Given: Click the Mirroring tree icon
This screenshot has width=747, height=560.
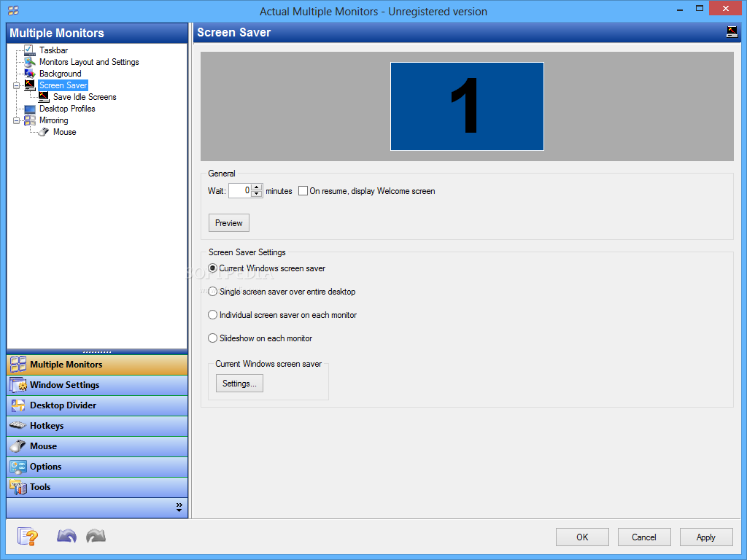Looking at the screenshot, I should tap(29, 120).
